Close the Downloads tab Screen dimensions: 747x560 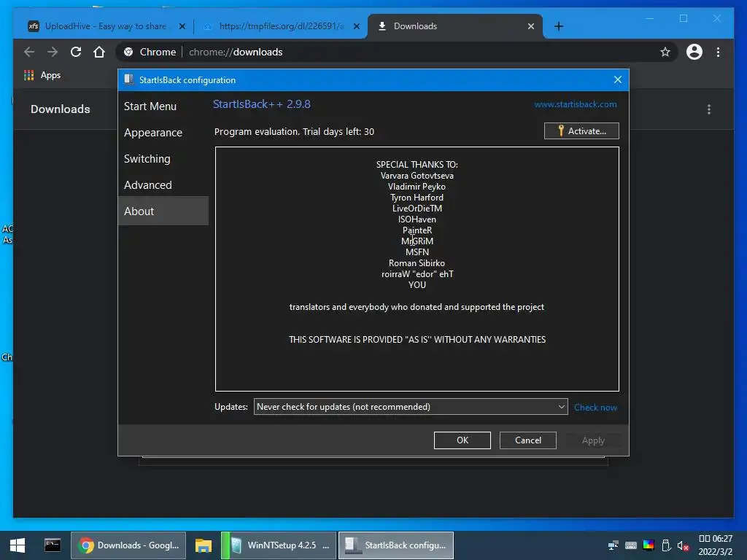click(531, 26)
